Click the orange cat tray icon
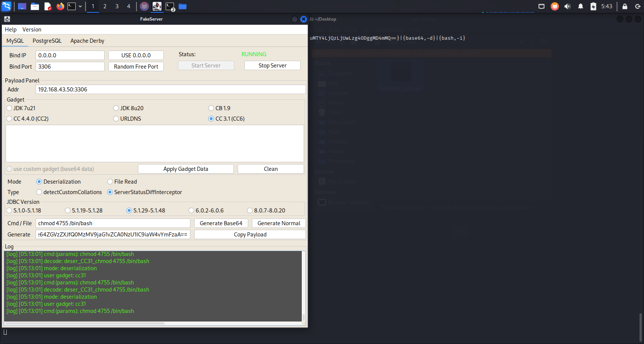644x344 pixels. (x=555, y=6)
